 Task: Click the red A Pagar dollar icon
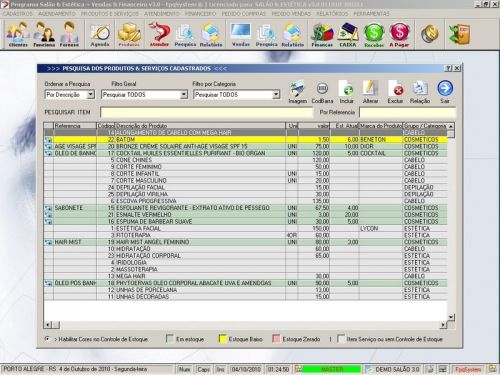[x=399, y=34]
